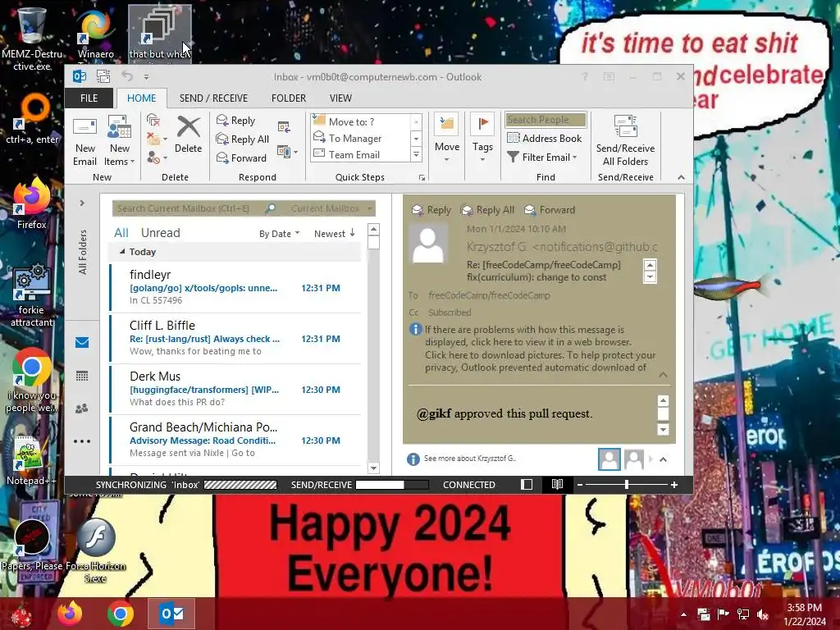Click Send/Receive icon in quick access toolbar
This screenshot has width=840, height=630.
103,76
